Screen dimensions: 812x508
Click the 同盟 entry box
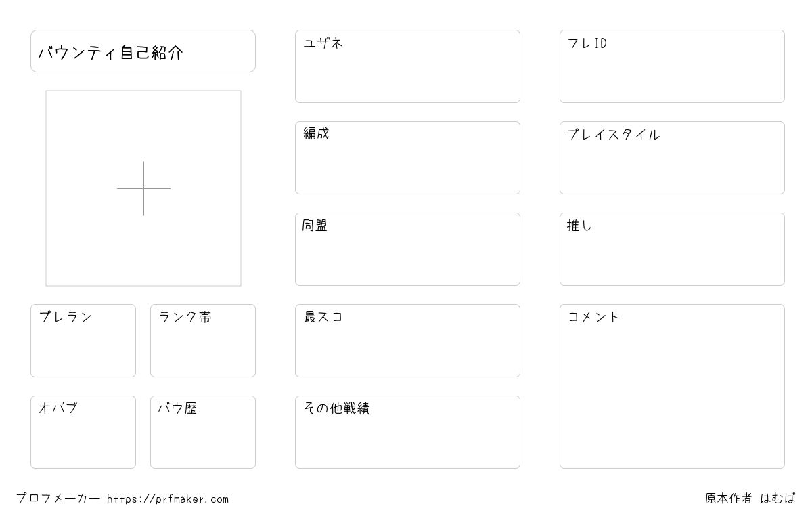point(407,249)
